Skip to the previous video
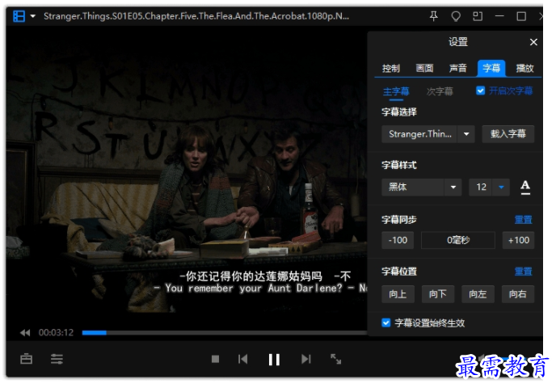This screenshot has width=556, height=392. coord(243,360)
